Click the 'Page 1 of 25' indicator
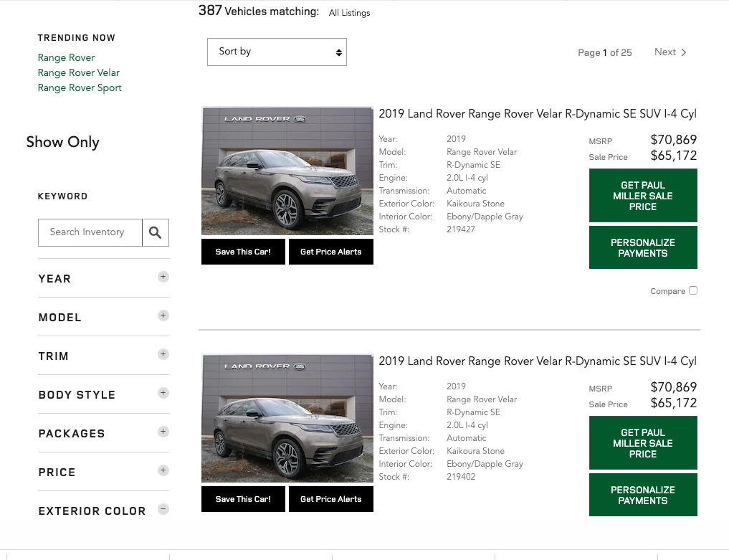Image resolution: width=729 pixels, height=560 pixels. tap(605, 52)
